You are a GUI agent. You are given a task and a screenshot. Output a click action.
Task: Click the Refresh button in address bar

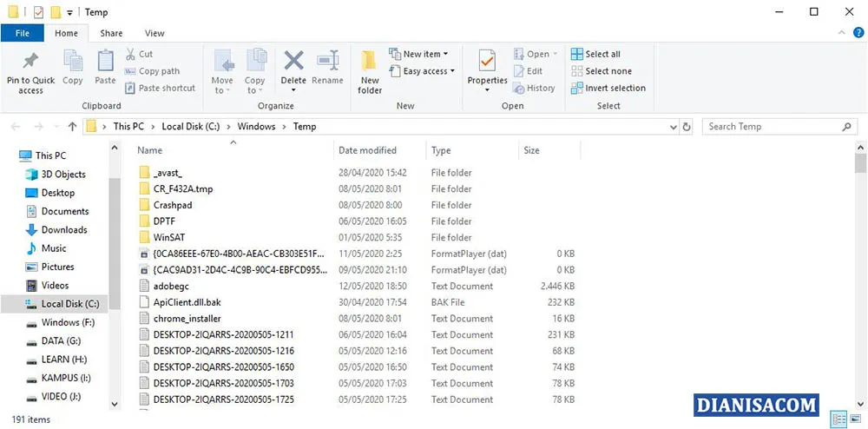[x=687, y=126]
